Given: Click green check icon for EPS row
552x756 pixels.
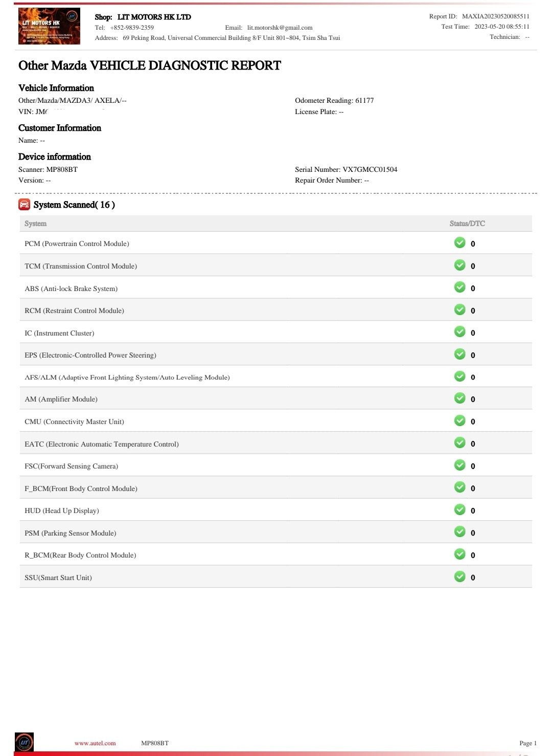Looking at the screenshot, I should (x=459, y=354).
